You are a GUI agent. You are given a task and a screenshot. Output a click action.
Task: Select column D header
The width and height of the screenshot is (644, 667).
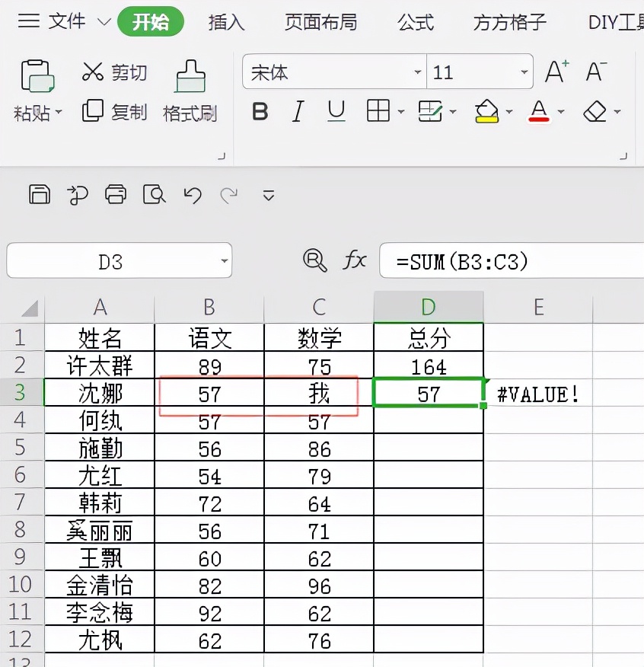click(429, 307)
